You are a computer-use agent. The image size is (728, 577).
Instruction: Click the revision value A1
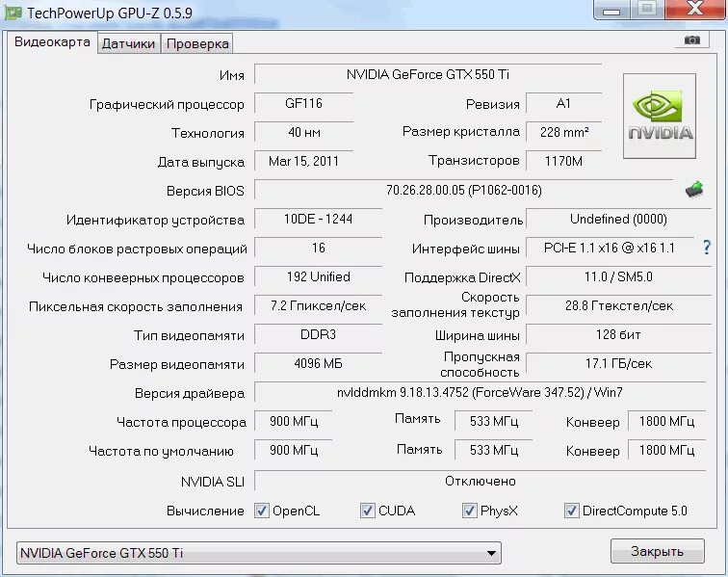tap(563, 103)
